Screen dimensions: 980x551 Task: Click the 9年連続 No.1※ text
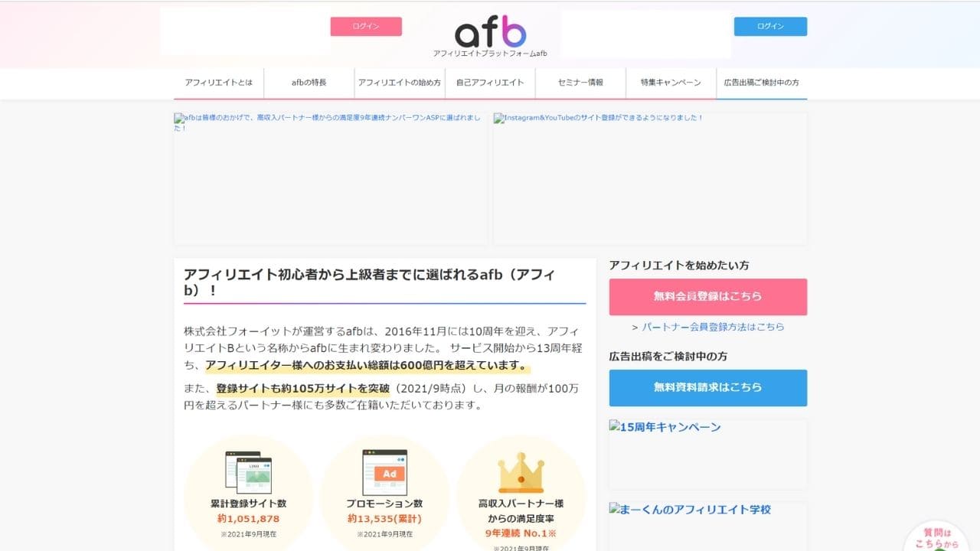(521, 533)
